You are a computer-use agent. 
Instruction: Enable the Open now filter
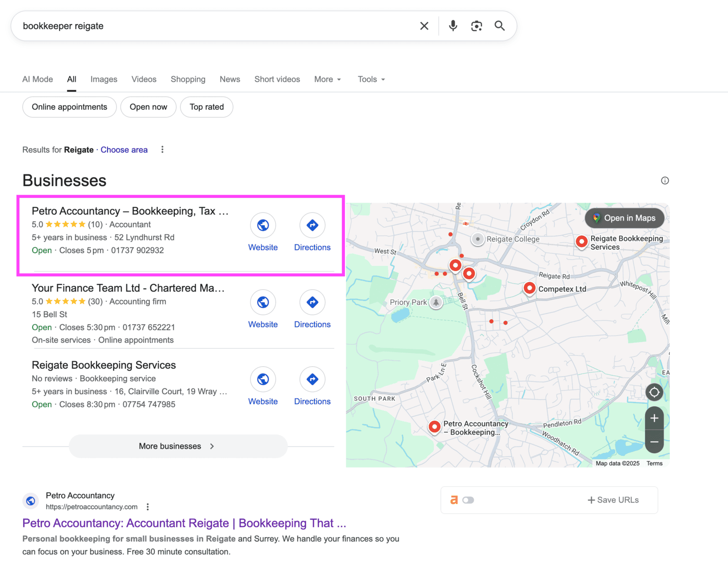pyautogui.click(x=148, y=107)
